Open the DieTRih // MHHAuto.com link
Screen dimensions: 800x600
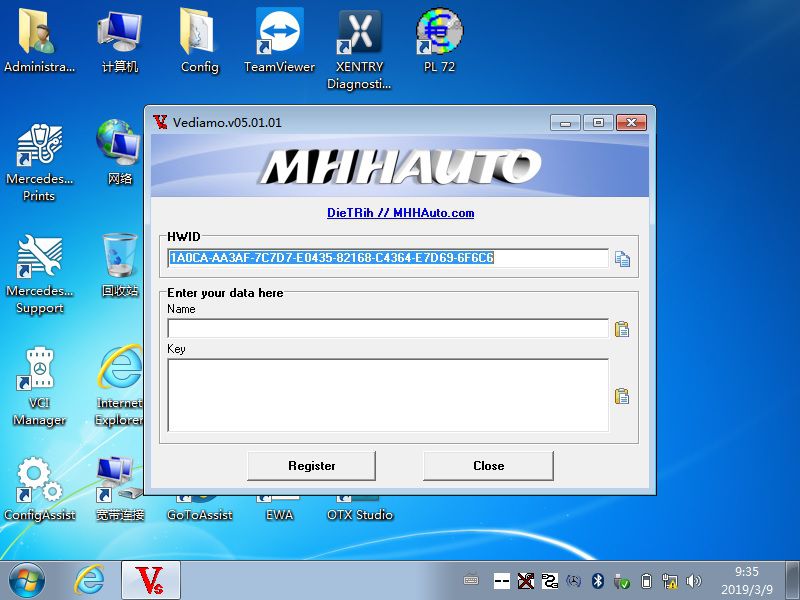pos(401,213)
